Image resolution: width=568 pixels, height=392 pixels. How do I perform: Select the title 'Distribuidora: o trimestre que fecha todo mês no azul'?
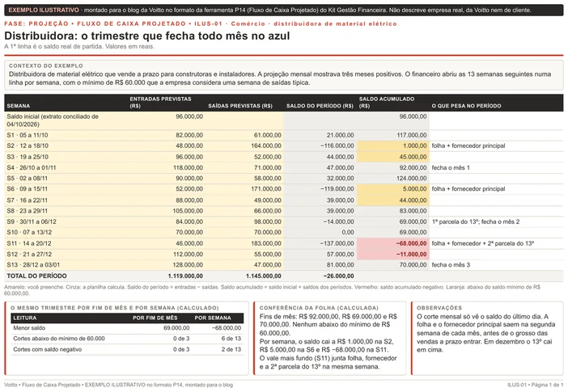click(147, 36)
